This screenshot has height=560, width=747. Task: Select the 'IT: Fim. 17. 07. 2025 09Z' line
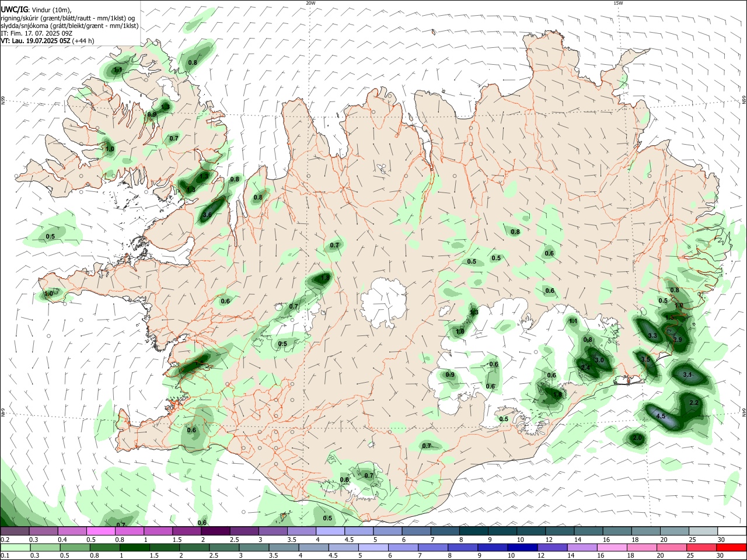click(36, 33)
